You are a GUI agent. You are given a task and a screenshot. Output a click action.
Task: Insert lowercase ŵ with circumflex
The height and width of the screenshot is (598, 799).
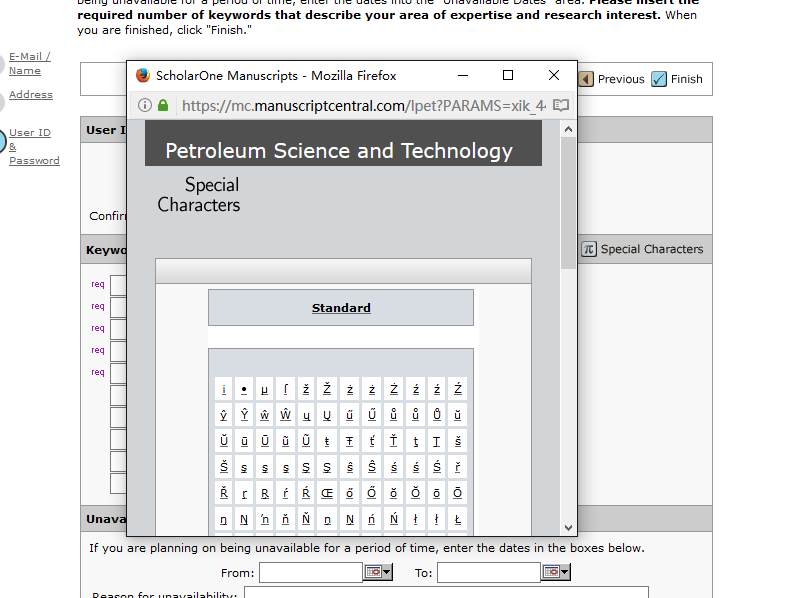[x=264, y=415]
